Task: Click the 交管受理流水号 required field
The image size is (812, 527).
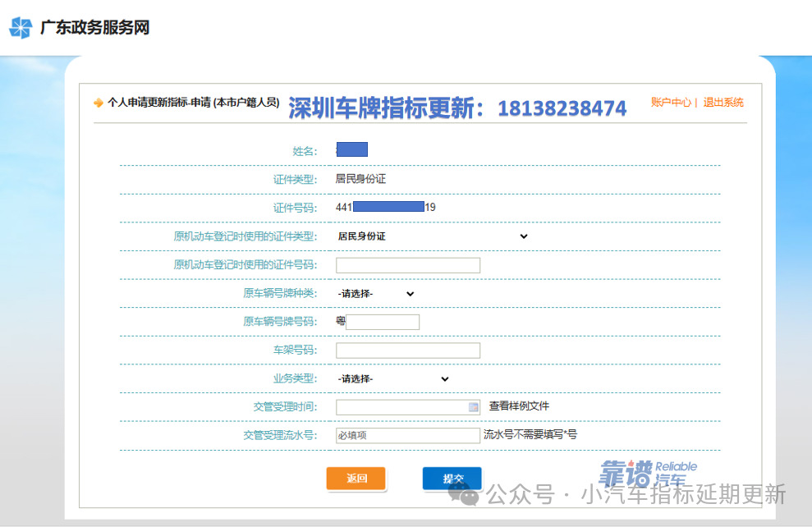Action: coord(408,436)
